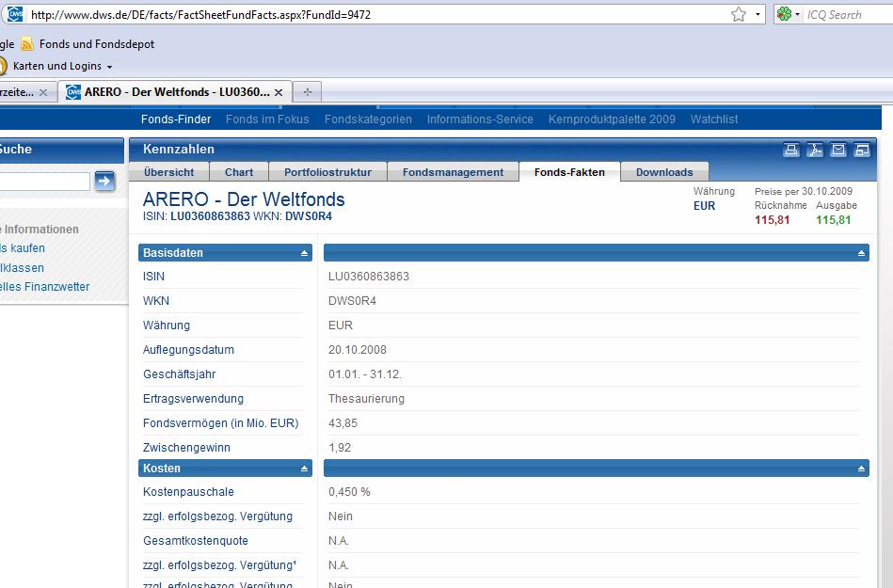Switch to the Übersicht tab
This screenshot has height=588, width=893.
pyautogui.click(x=169, y=172)
